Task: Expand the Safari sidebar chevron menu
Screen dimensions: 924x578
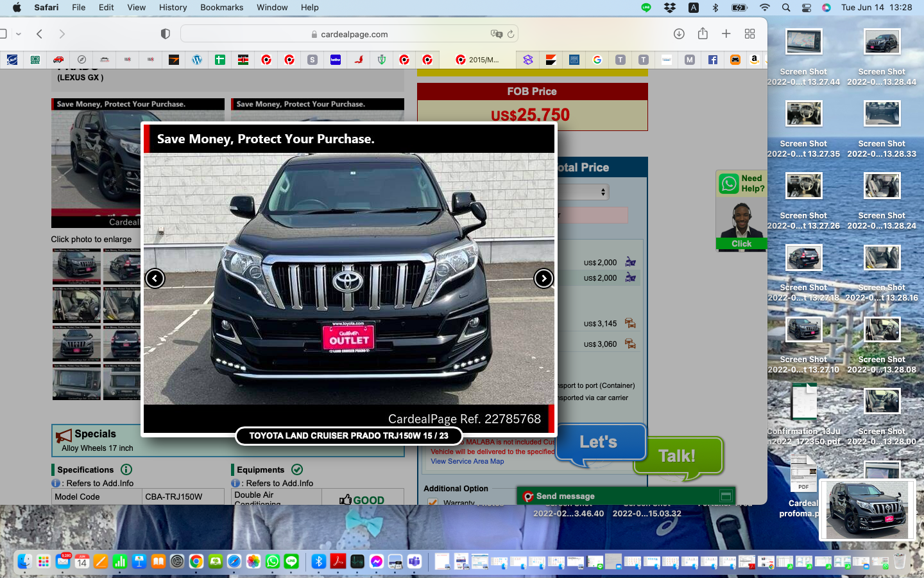Action: pyautogui.click(x=19, y=34)
